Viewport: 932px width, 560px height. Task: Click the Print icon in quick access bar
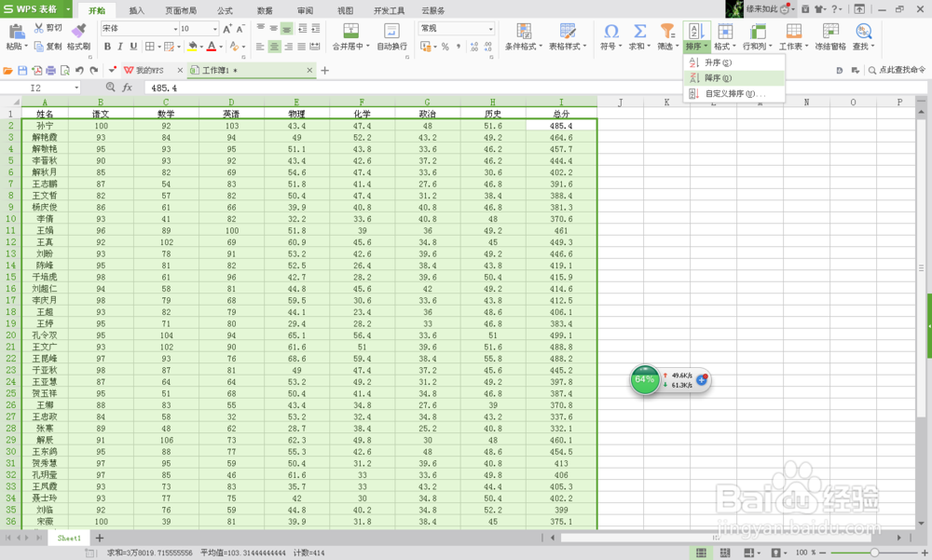(x=50, y=70)
